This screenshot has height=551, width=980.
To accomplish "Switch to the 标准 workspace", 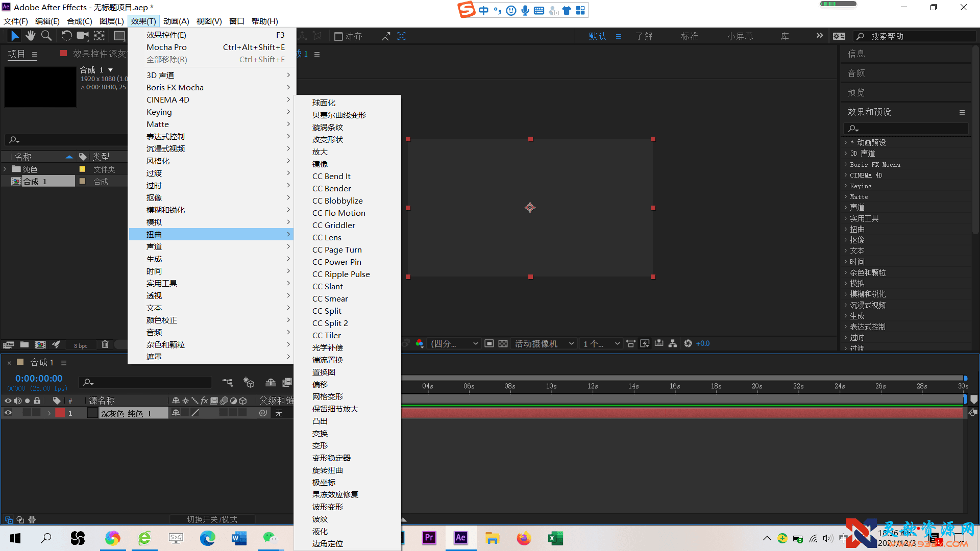I will point(690,36).
